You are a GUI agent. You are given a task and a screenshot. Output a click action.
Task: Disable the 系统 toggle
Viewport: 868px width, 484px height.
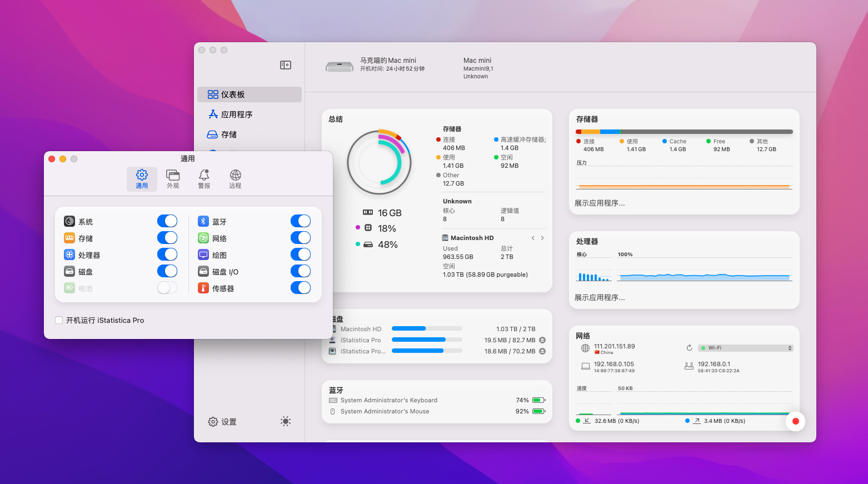(x=167, y=221)
